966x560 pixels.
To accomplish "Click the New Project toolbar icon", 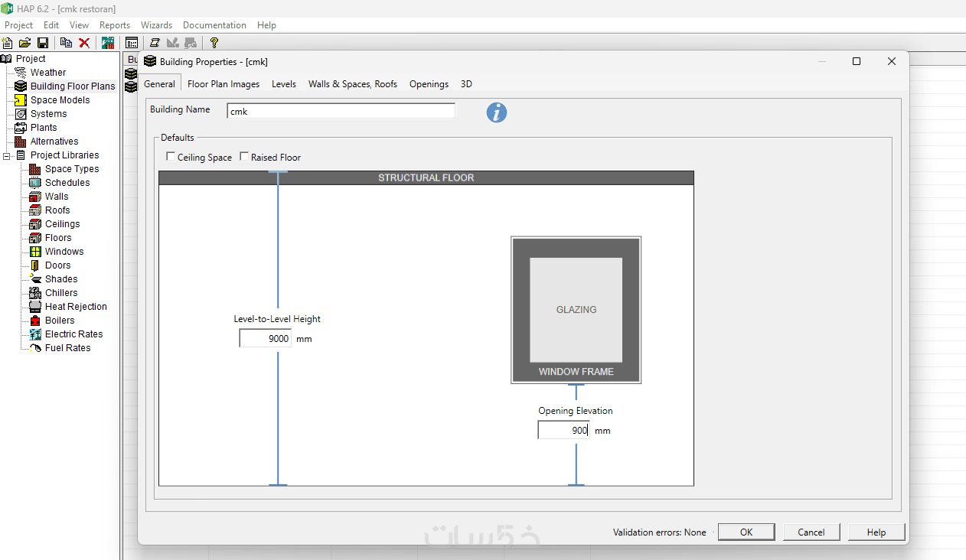I will pos(8,43).
